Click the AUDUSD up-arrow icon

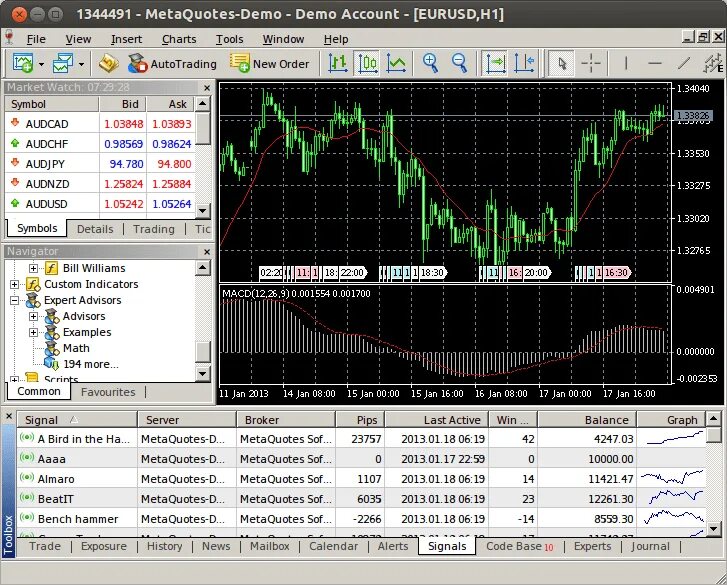tap(15, 203)
